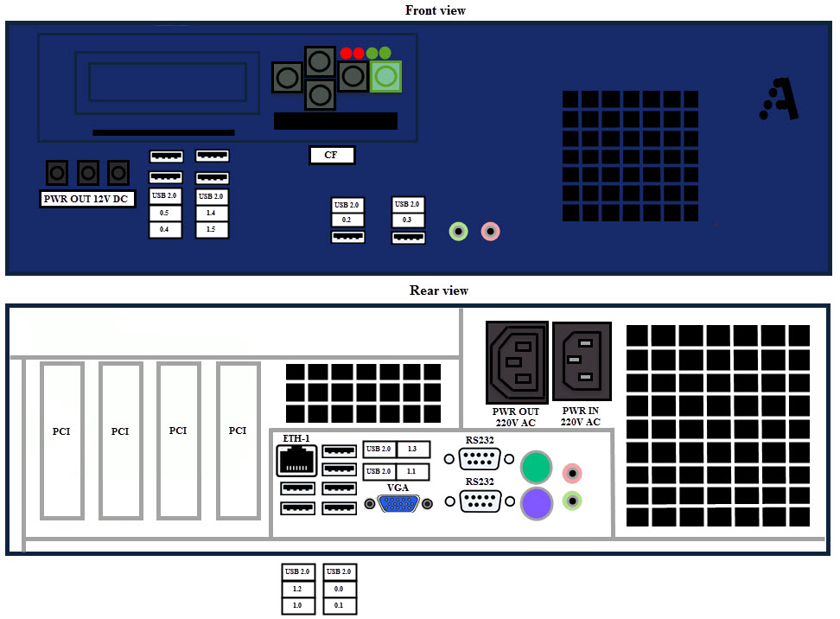The width and height of the screenshot is (840, 619).
Task: Click the logo on the front panel
Action: pos(780,99)
